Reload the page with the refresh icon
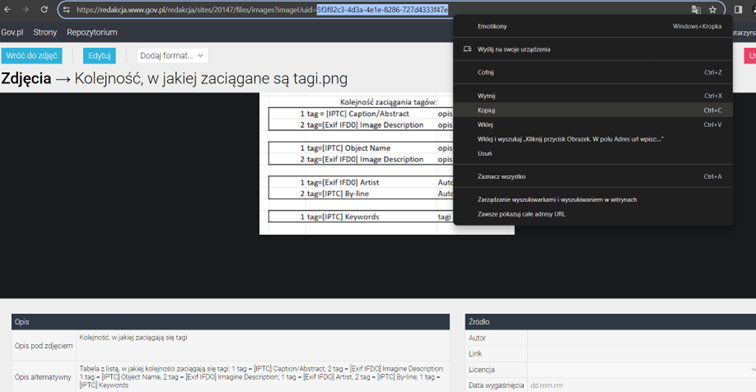Screen dimensions: 756x392 (44, 9)
